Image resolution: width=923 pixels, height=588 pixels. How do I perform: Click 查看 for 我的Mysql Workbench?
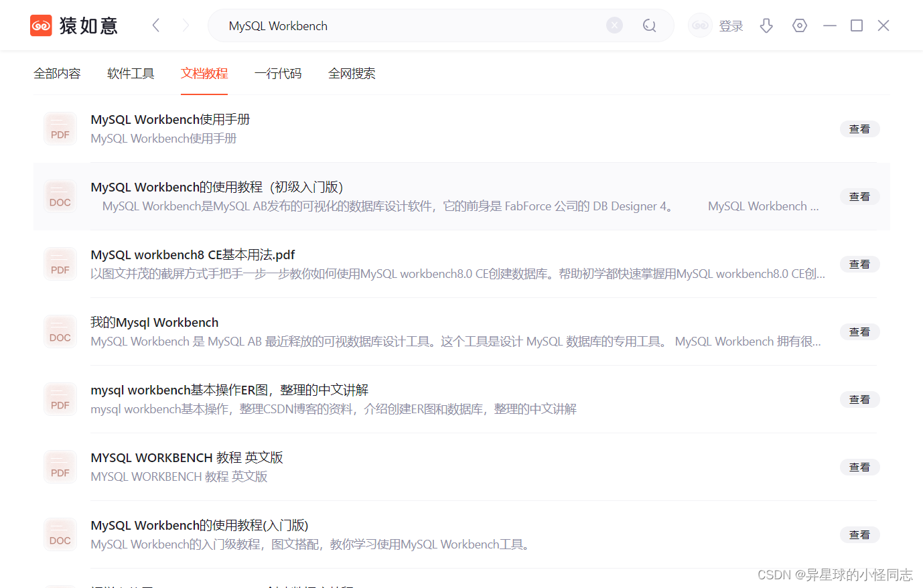859,332
